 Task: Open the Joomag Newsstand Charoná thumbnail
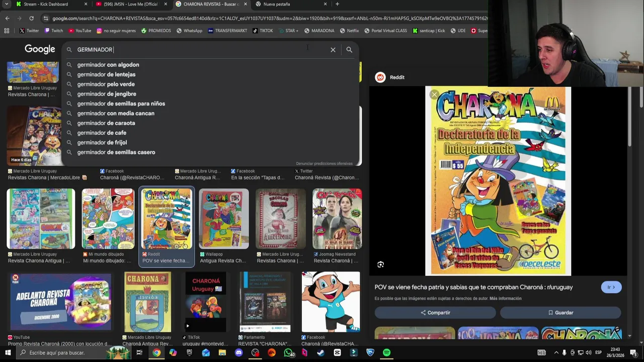click(x=337, y=219)
